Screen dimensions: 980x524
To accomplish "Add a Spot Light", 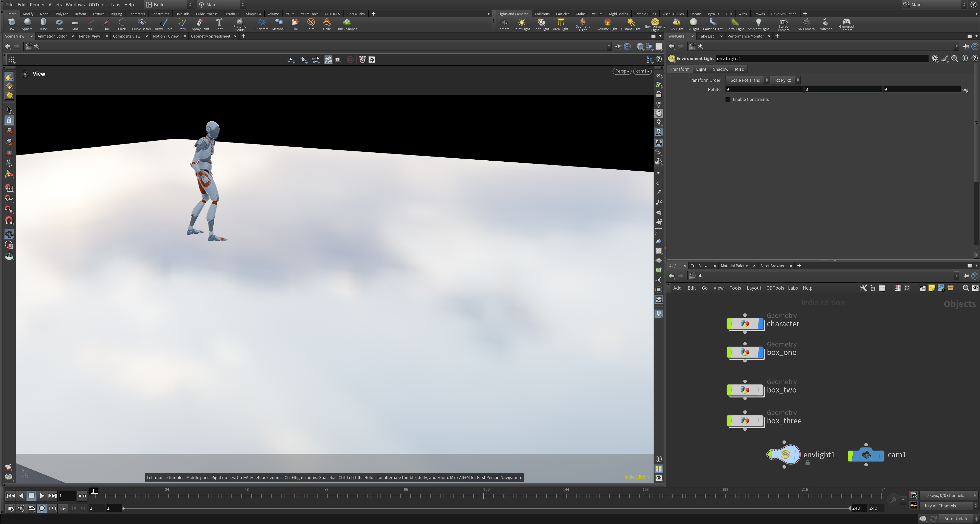I will 541,24.
